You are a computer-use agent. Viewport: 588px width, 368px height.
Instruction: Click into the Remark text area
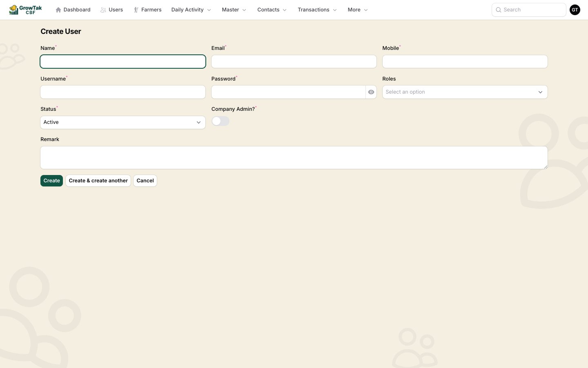(x=294, y=158)
